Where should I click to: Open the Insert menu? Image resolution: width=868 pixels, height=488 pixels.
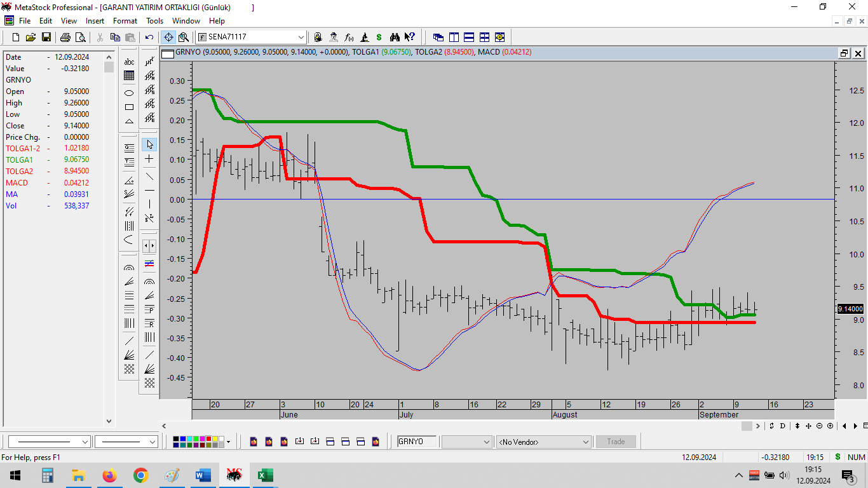pos(95,21)
